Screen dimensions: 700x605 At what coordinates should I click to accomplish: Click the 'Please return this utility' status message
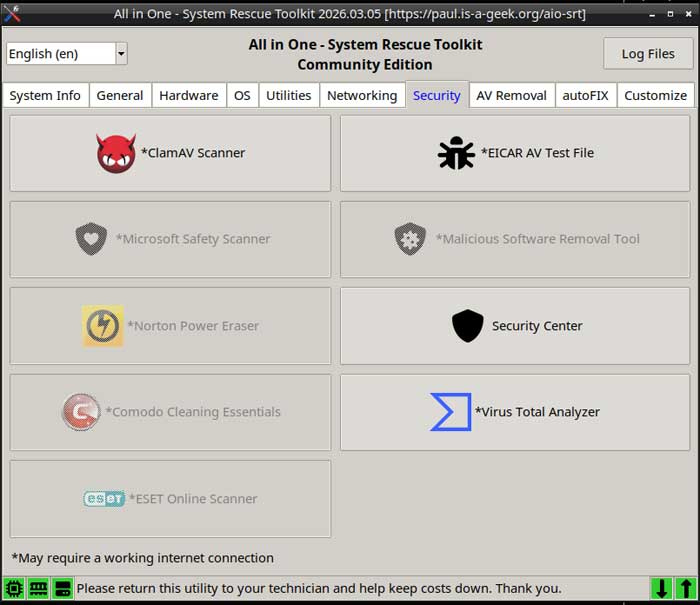click(x=319, y=588)
